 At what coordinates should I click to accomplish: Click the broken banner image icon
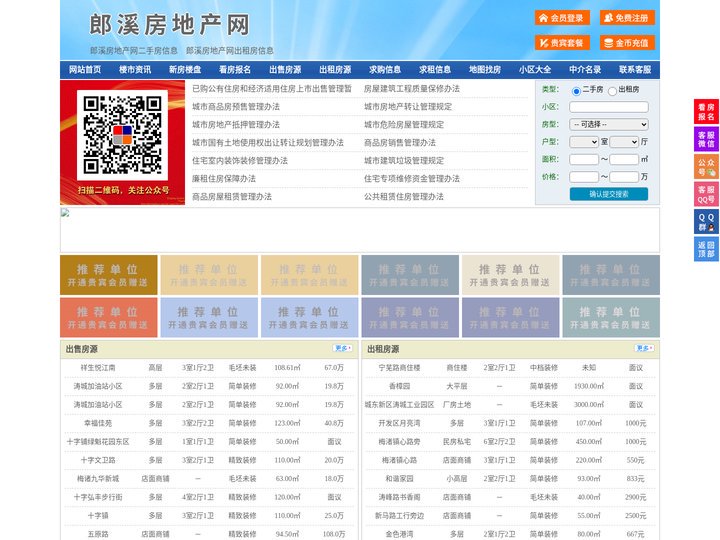[x=65, y=213]
